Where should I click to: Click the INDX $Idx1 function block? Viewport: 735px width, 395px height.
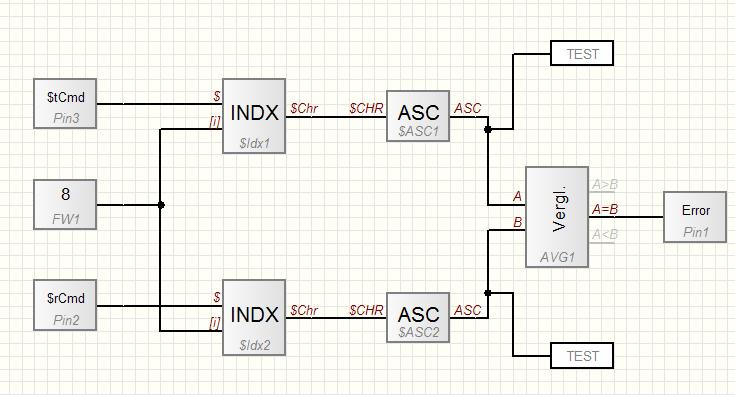click(x=254, y=116)
